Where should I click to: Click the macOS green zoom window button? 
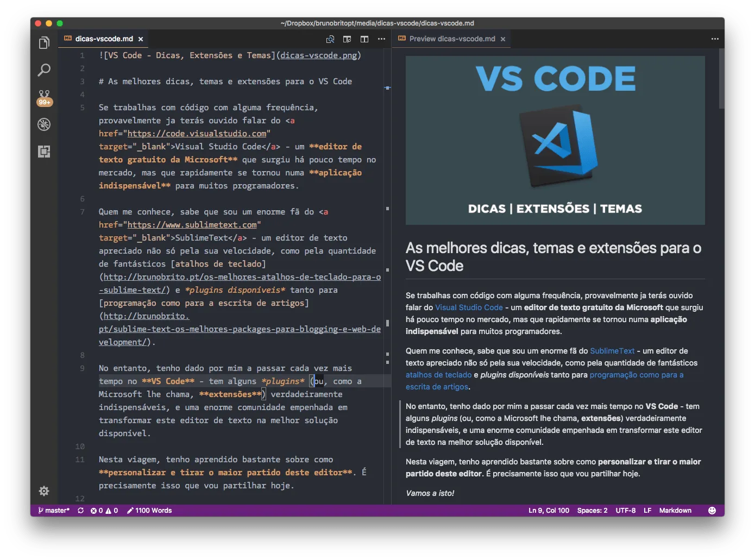[x=60, y=23]
